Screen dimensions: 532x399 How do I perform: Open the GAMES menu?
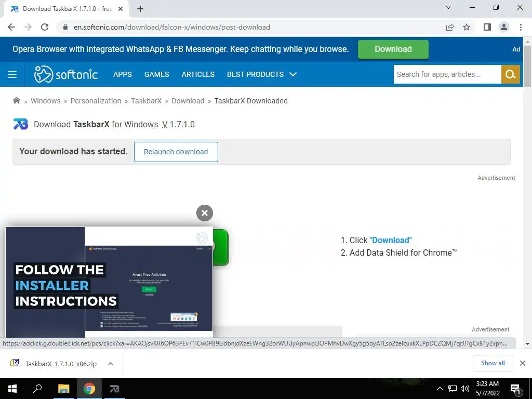pos(156,74)
